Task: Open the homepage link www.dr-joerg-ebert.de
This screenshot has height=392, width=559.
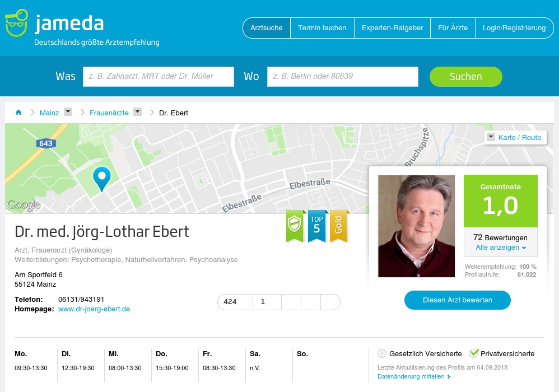Action: pos(94,309)
